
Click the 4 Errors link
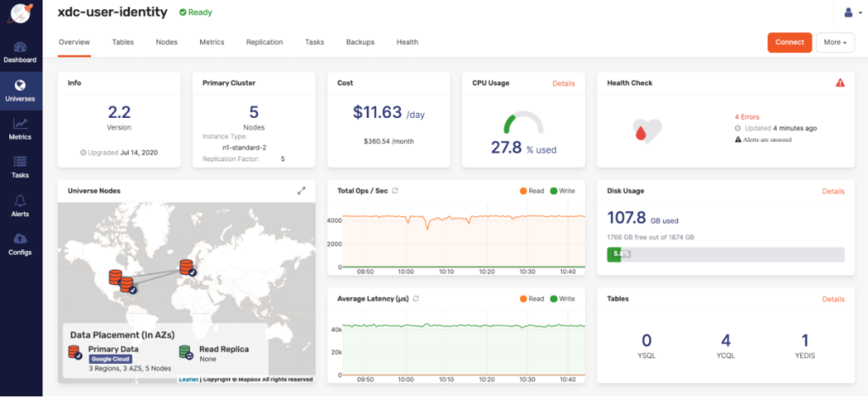coord(747,117)
